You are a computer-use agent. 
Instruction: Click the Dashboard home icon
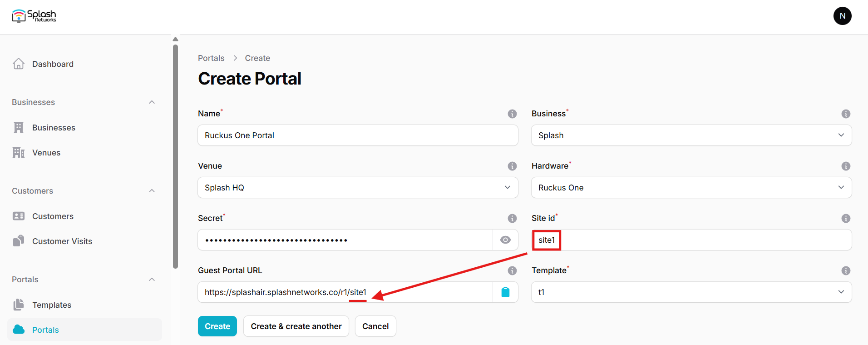[x=19, y=64]
